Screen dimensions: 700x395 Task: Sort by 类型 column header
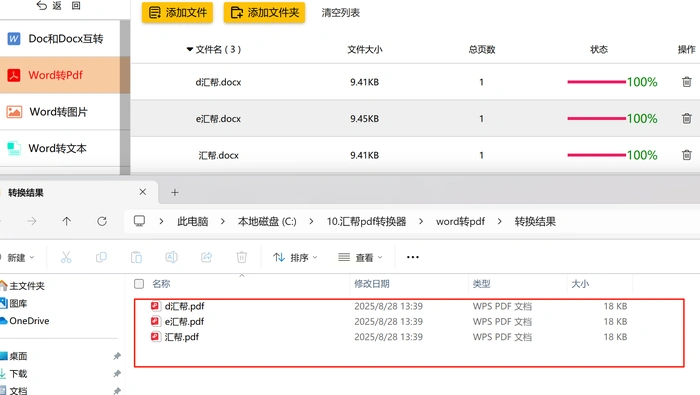coord(481,284)
